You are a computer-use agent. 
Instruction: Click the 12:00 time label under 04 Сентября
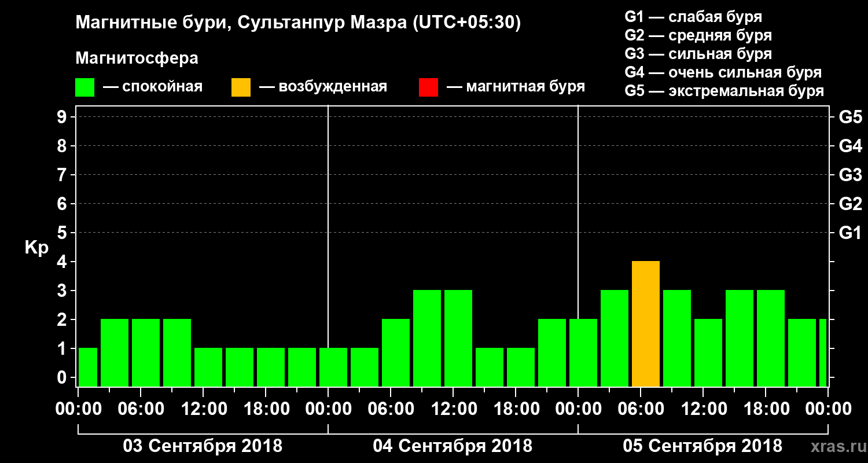tap(453, 409)
